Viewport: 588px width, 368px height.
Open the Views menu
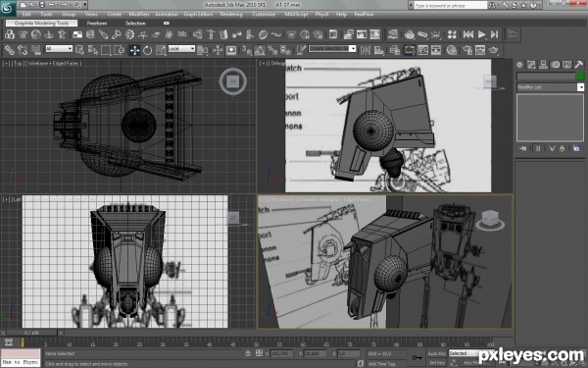[91, 15]
